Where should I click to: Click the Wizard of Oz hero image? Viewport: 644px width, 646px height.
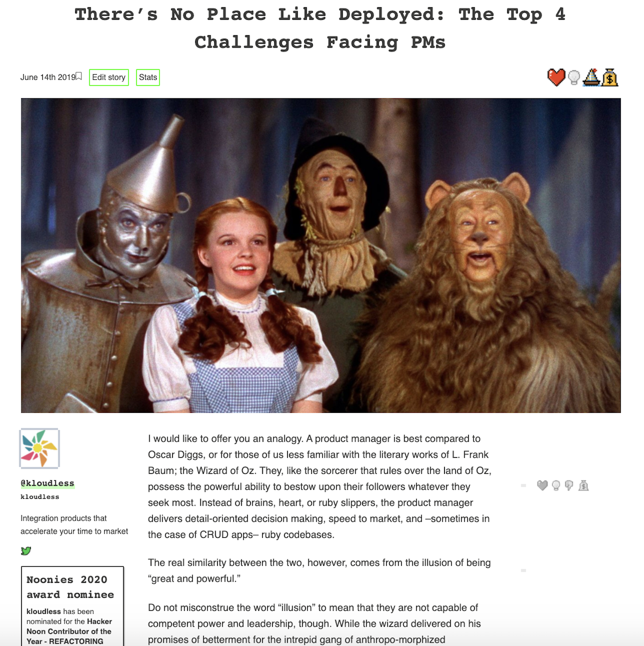point(321,255)
